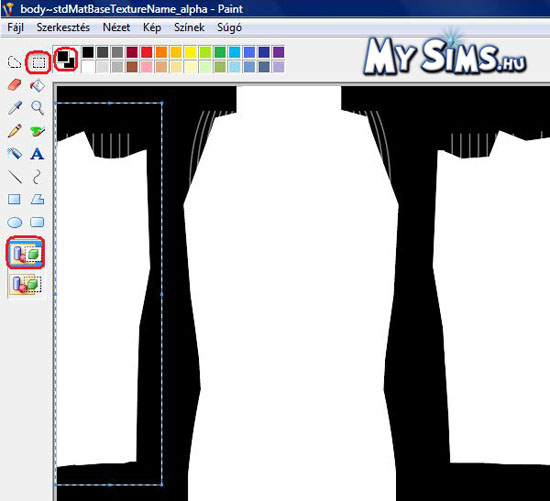The width and height of the screenshot is (550, 501).
Task: Select the rectangular Select tool
Action: point(38,62)
